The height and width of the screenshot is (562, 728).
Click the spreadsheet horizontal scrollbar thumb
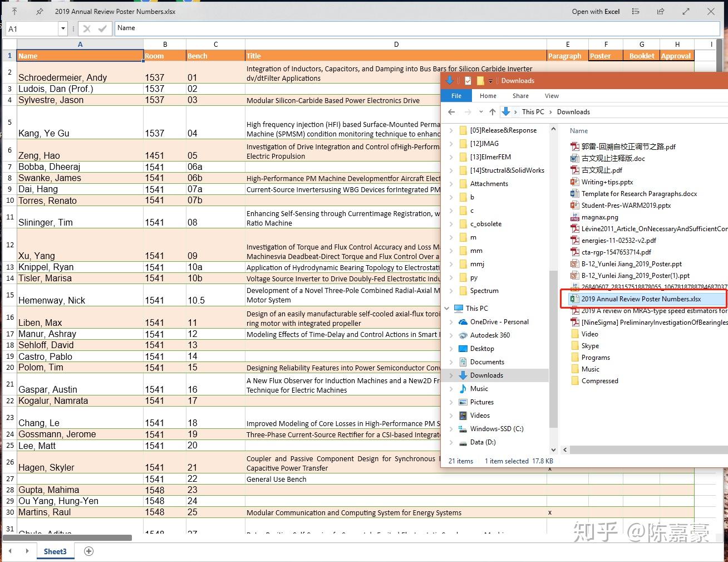tap(67, 537)
